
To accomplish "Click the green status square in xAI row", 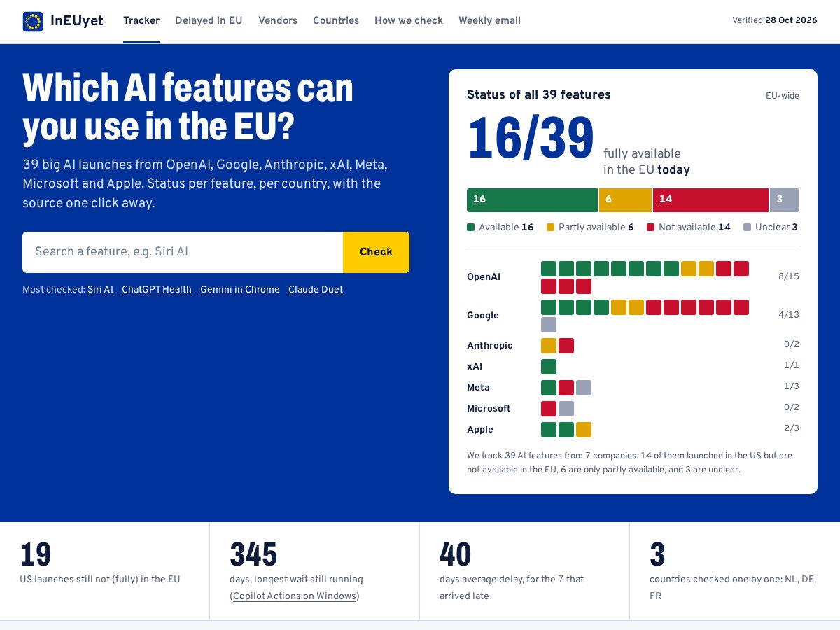I will [549, 367].
